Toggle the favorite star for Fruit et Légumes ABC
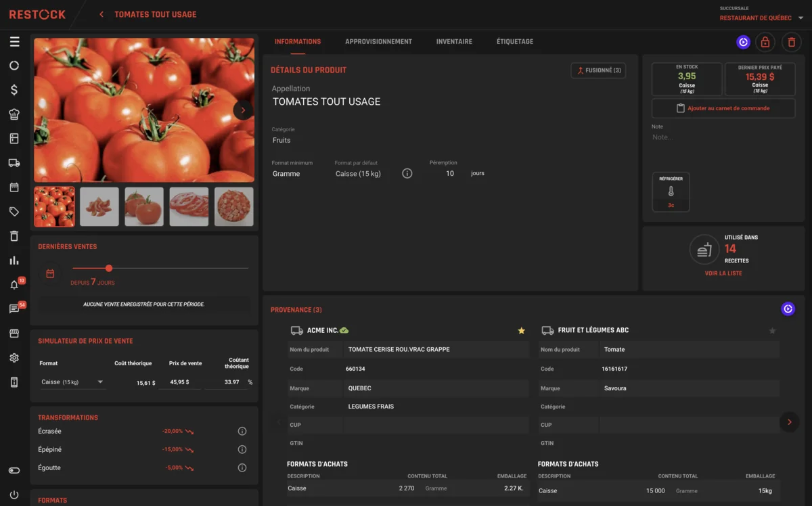The image size is (812, 506). 772,331
